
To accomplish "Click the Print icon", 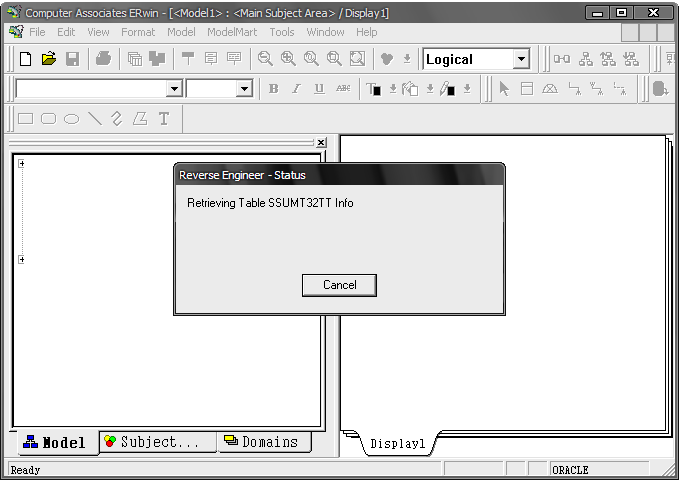I will pyautogui.click(x=103, y=58).
